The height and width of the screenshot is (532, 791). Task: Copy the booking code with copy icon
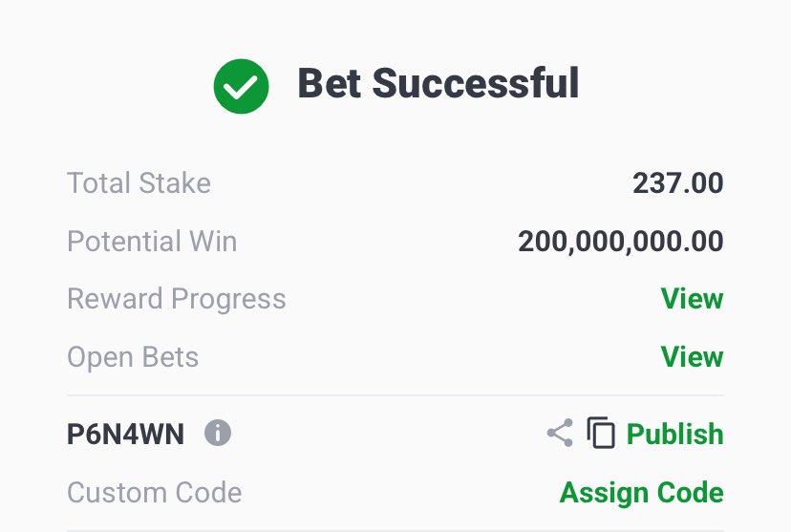[601, 433]
